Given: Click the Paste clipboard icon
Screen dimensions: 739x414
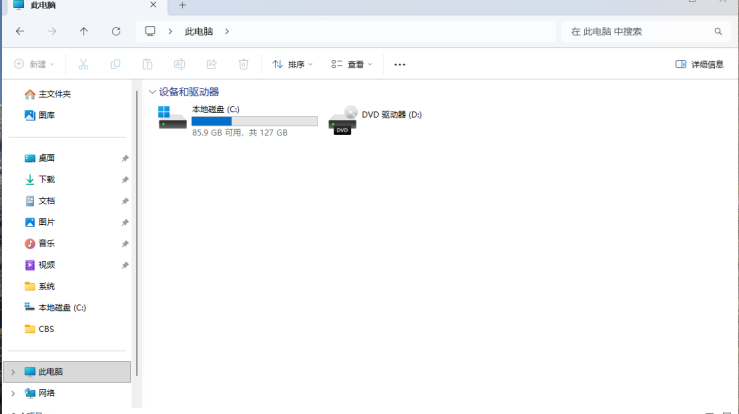Looking at the screenshot, I should (x=148, y=64).
